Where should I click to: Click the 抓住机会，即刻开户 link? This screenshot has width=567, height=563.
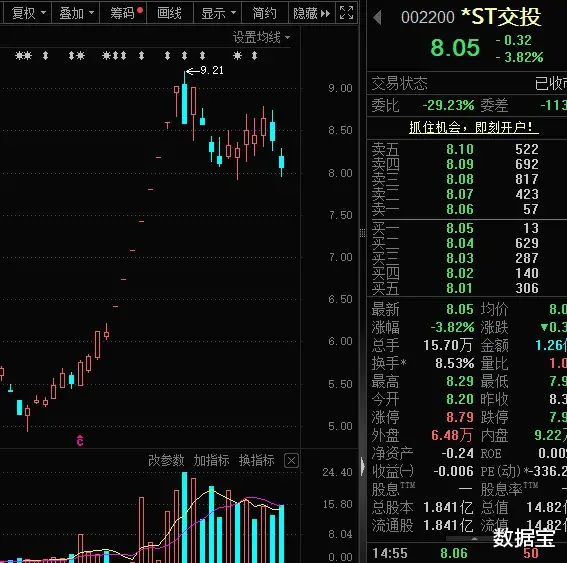[474, 127]
